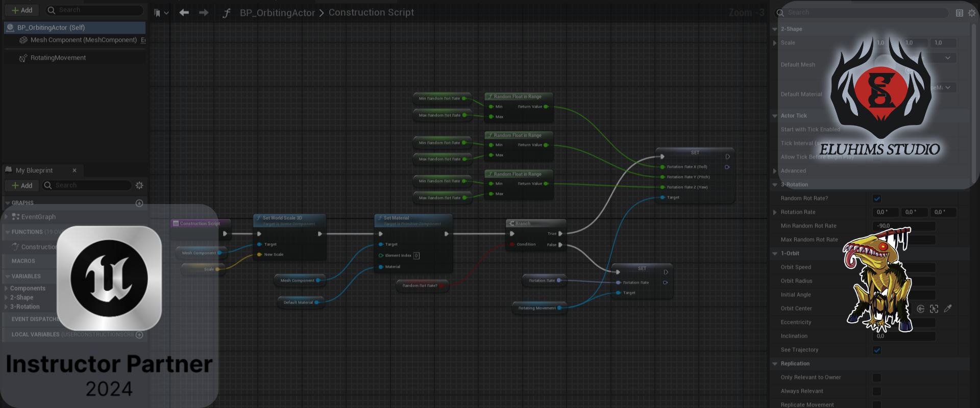Click the Add component button
980x408 pixels.
tap(21, 10)
